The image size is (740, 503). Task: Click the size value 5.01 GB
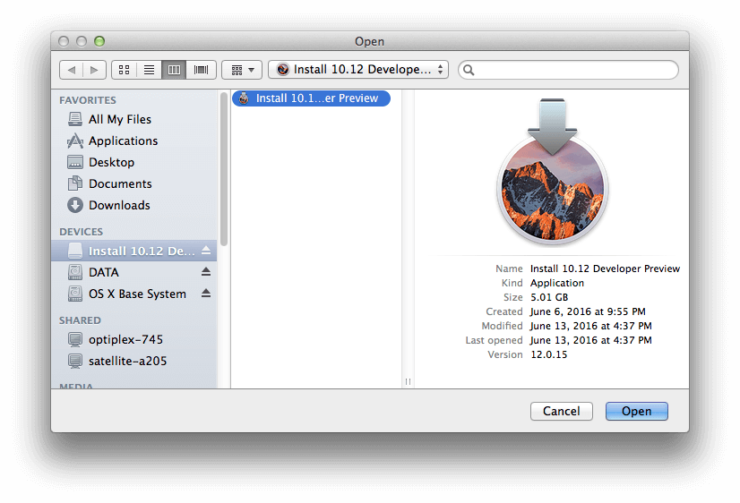549,297
